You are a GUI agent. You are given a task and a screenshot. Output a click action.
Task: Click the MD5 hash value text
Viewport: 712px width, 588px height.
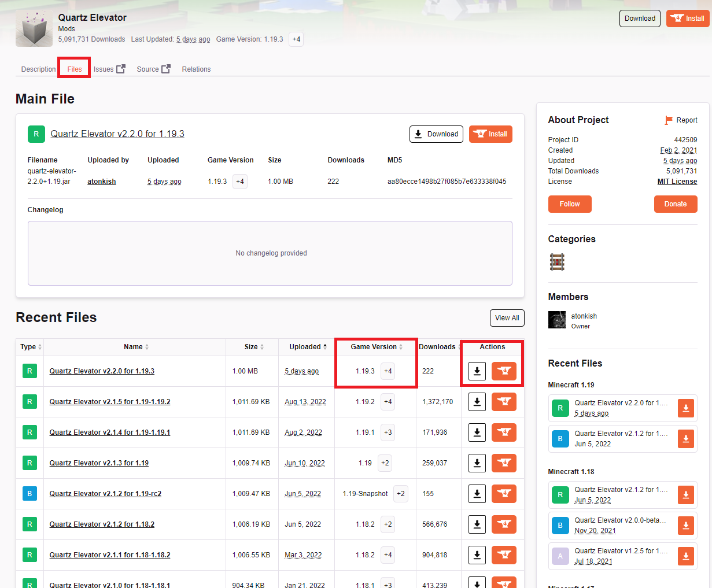(x=447, y=182)
